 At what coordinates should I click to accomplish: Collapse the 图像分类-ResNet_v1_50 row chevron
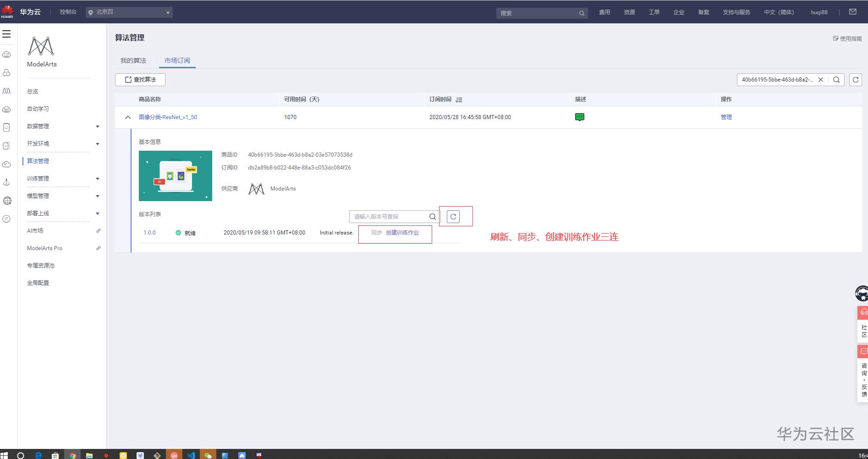pyautogui.click(x=128, y=117)
